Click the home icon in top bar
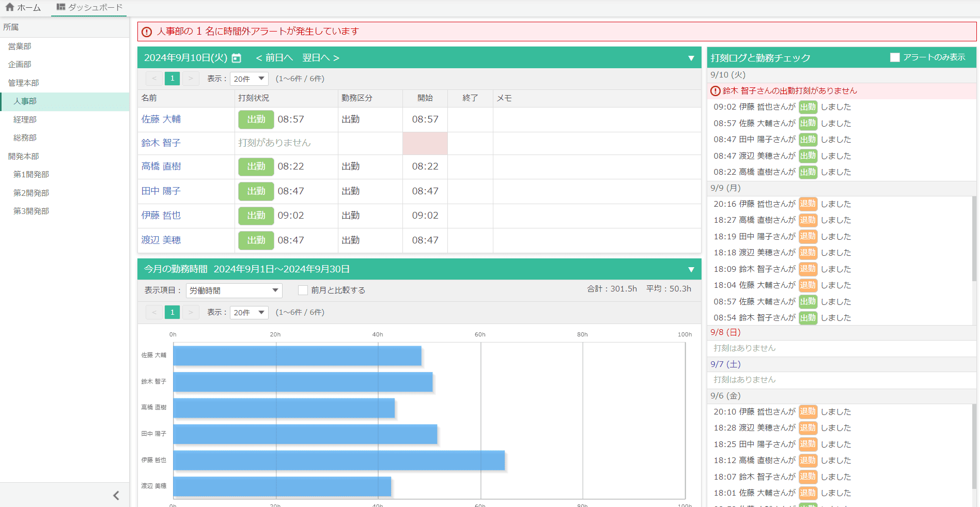The height and width of the screenshot is (507, 980). (x=9, y=7)
